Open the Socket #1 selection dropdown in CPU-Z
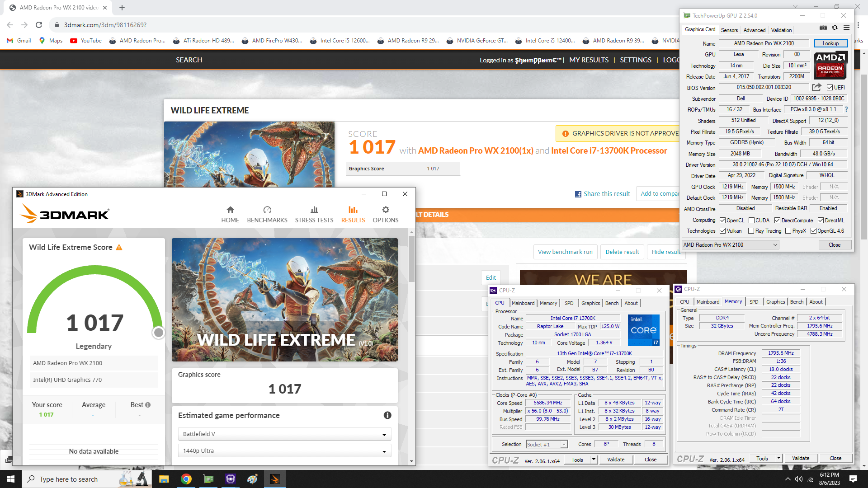This screenshot has width=868, height=488. point(547,445)
